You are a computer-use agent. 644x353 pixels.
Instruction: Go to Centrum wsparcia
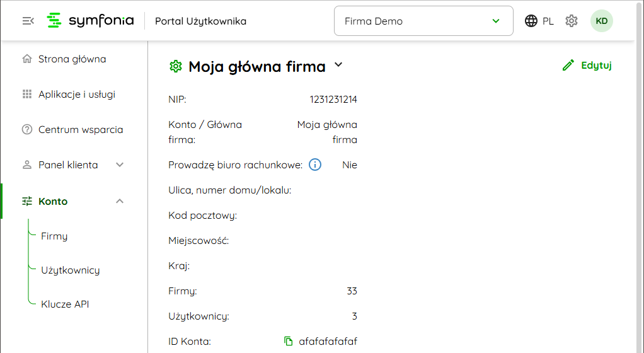[80, 130]
